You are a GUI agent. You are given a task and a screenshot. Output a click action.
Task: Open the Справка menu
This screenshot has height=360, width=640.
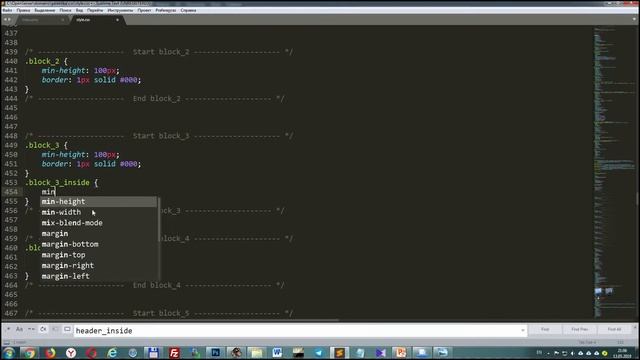point(188,10)
